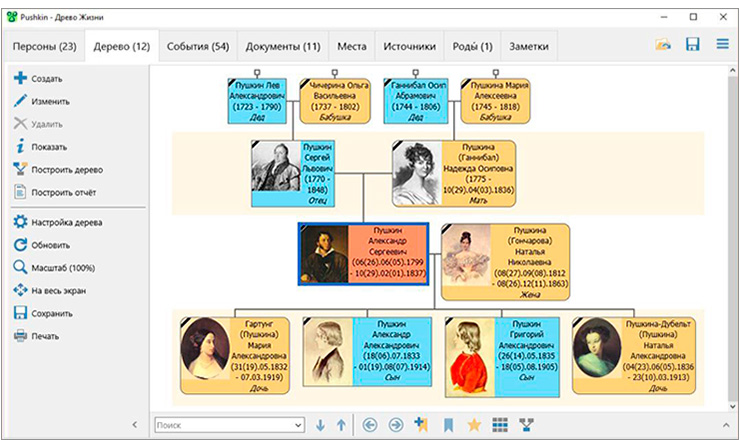Click Масштаб (100%) zoom control
The image size is (740, 448).
point(63,268)
